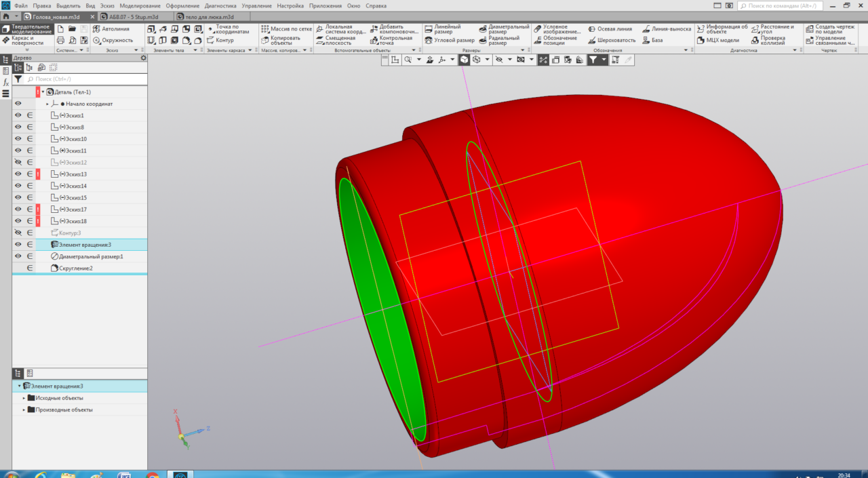Click the command search box
Image resolution: width=868 pixels, height=478 pixels.
pos(781,5)
